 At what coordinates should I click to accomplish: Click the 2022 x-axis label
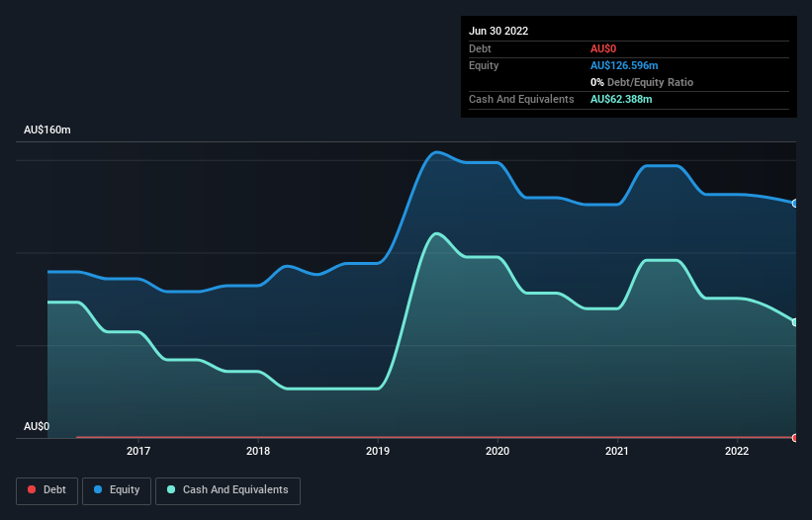click(737, 451)
